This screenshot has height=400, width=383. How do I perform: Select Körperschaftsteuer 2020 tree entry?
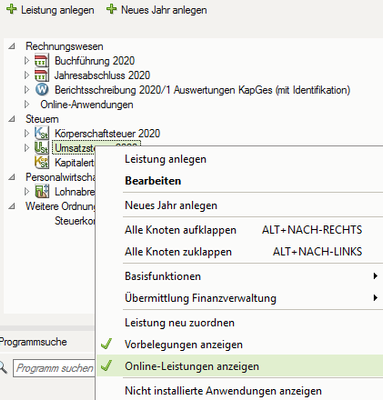(x=107, y=133)
